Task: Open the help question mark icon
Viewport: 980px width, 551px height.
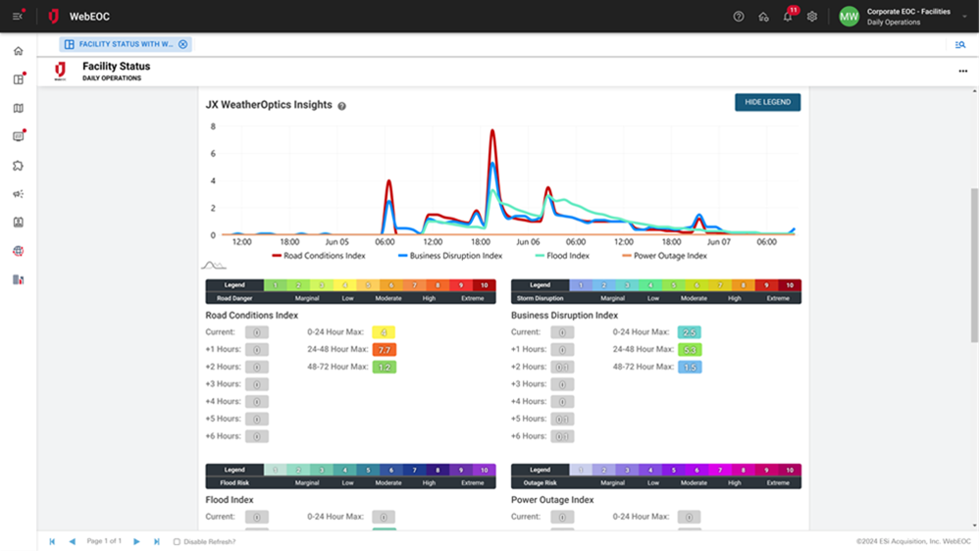Action: pos(739,17)
